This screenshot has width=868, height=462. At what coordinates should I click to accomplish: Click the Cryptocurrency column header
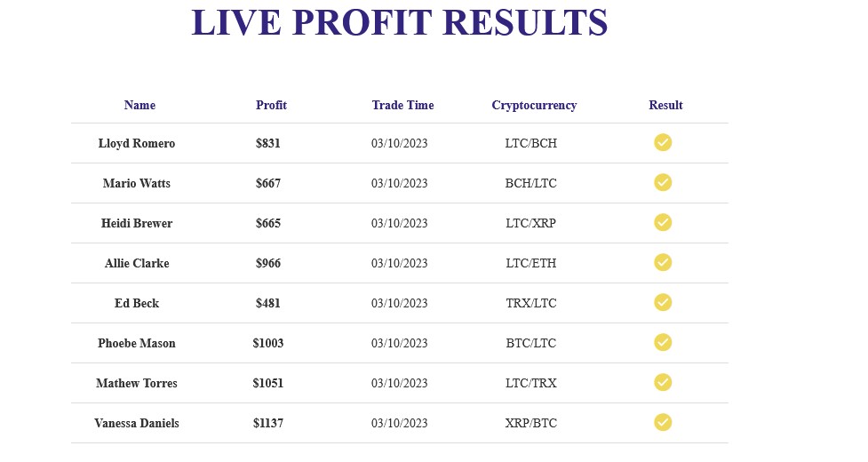coord(534,105)
